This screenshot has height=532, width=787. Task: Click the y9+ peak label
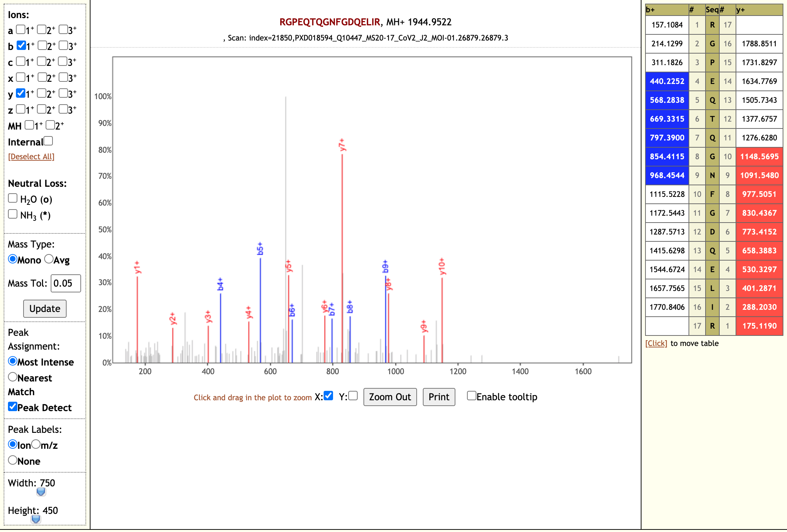tap(424, 326)
